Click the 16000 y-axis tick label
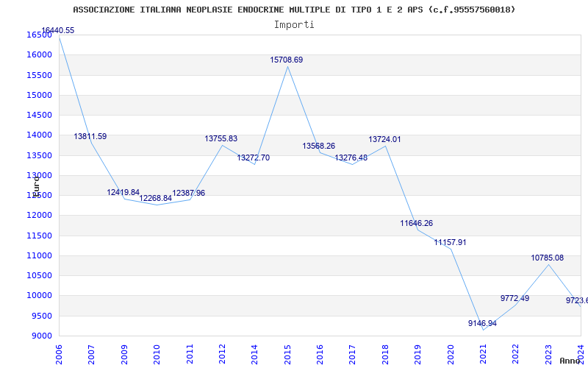 [39, 54]
